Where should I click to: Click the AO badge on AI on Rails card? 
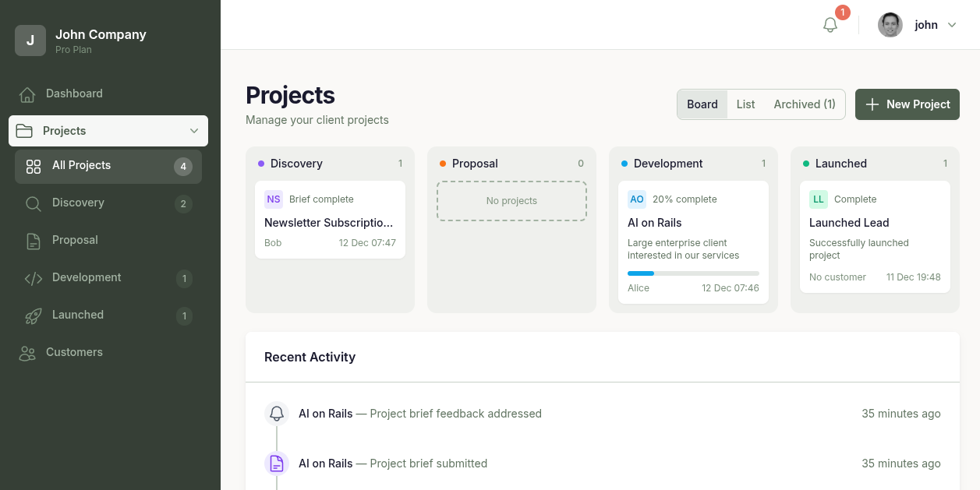coord(637,199)
